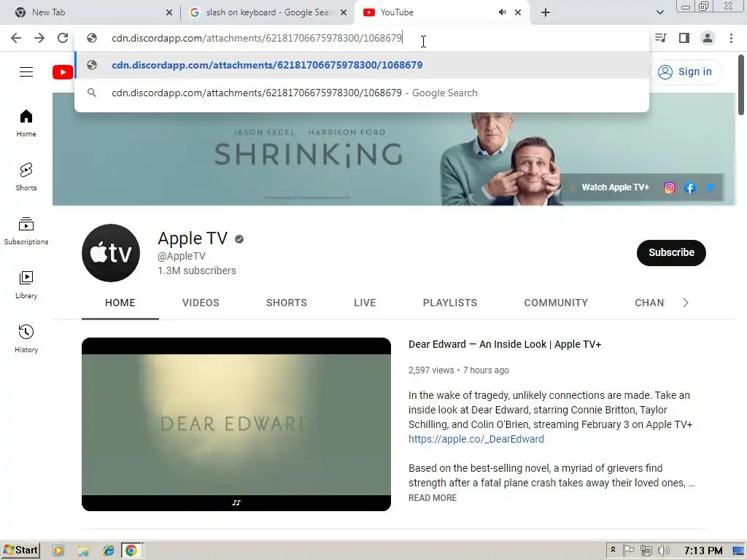This screenshot has height=560, width=747.
Task: Select the HOME channel tab
Action: pos(120,303)
